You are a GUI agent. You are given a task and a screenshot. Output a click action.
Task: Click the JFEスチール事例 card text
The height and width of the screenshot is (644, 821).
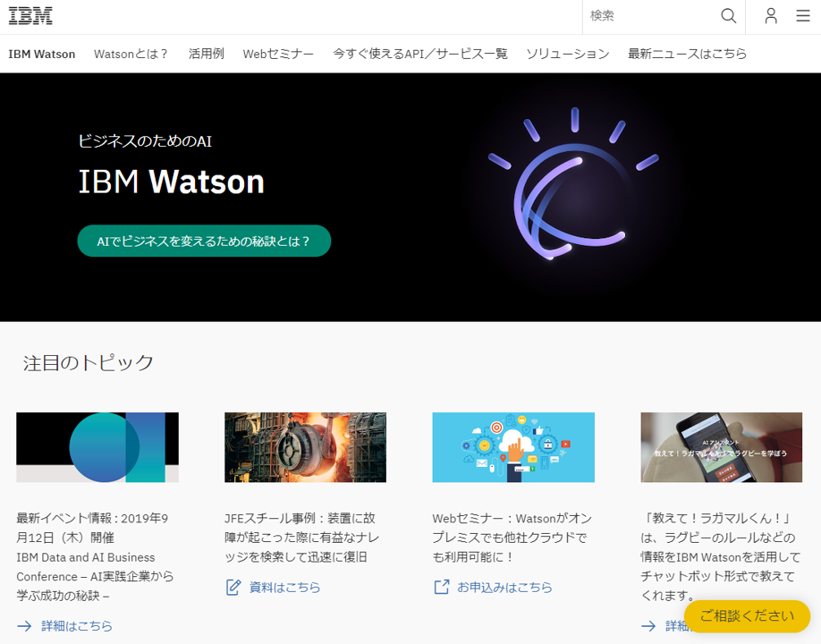pos(302,538)
